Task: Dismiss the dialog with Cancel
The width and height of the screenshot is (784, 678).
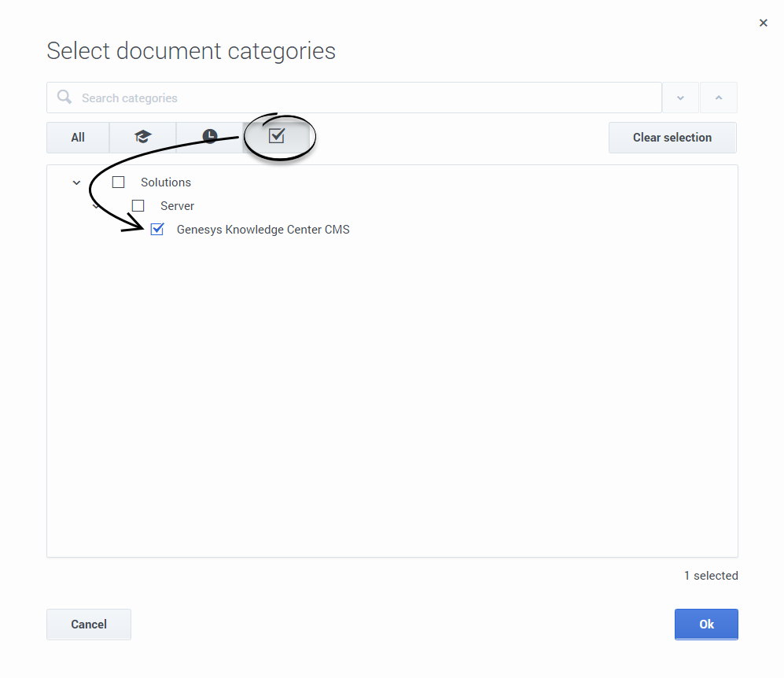Action: point(89,624)
